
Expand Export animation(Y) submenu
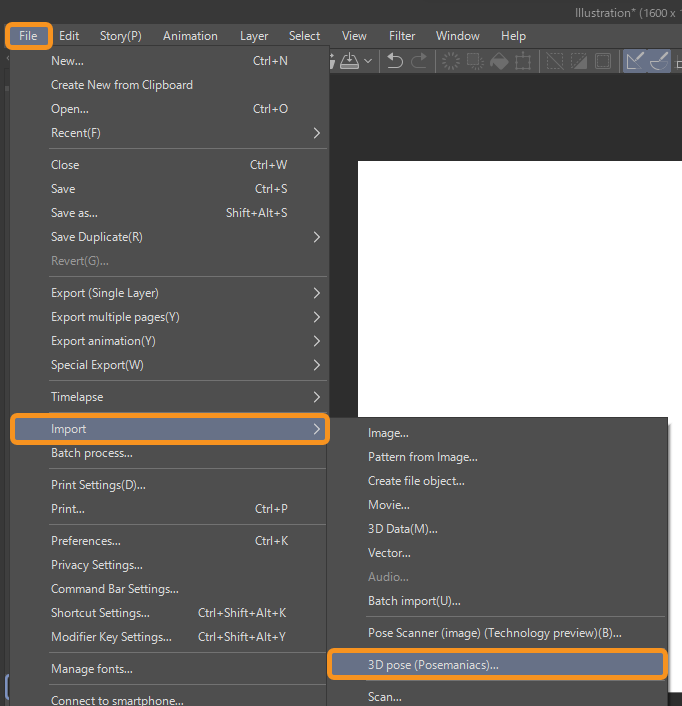click(169, 341)
